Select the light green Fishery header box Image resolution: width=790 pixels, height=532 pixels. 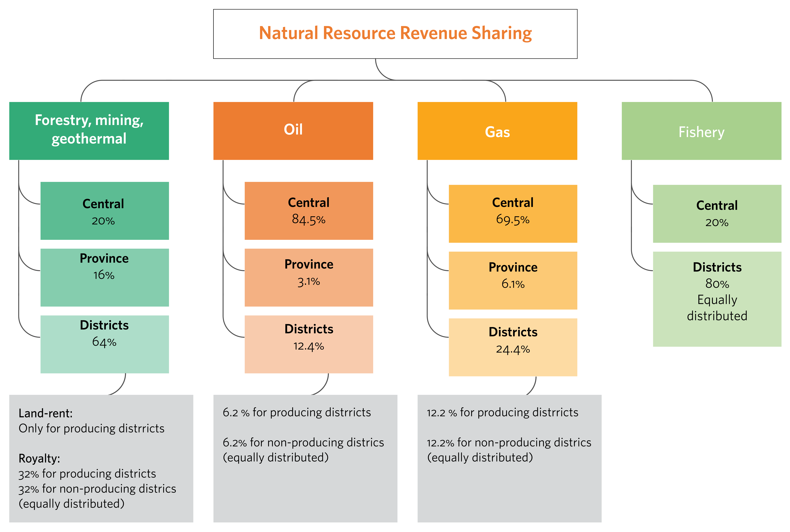[x=702, y=131]
